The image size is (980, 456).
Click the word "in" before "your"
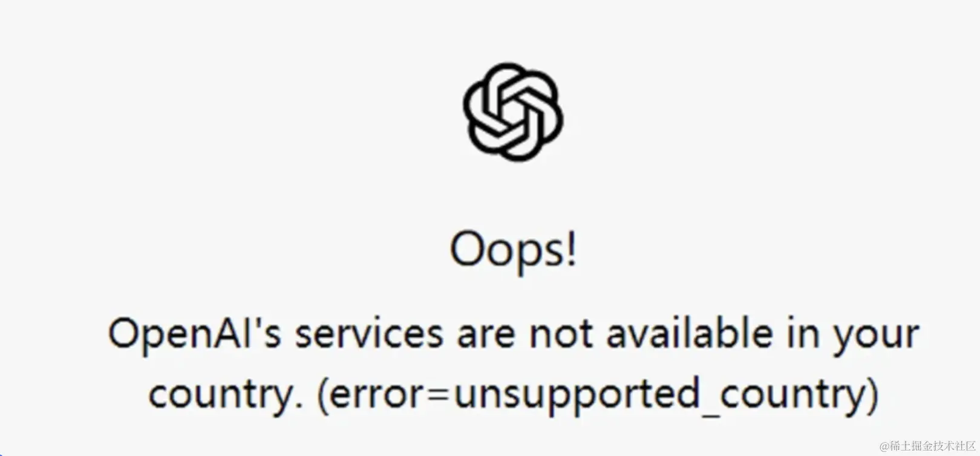coord(803,333)
